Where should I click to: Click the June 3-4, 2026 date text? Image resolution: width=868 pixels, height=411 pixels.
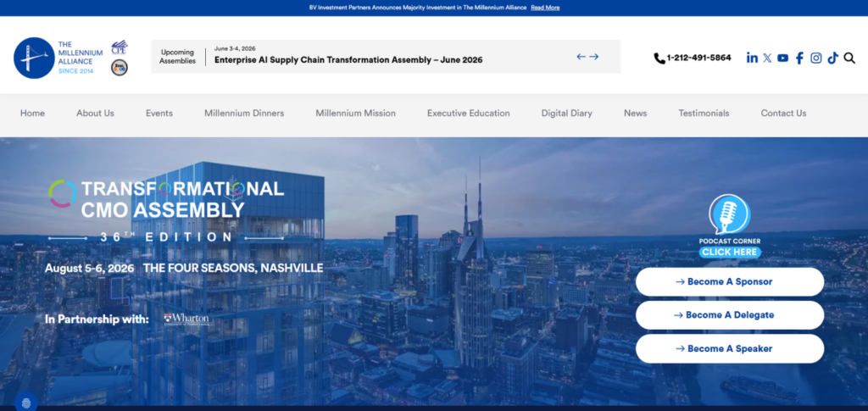[236, 48]
